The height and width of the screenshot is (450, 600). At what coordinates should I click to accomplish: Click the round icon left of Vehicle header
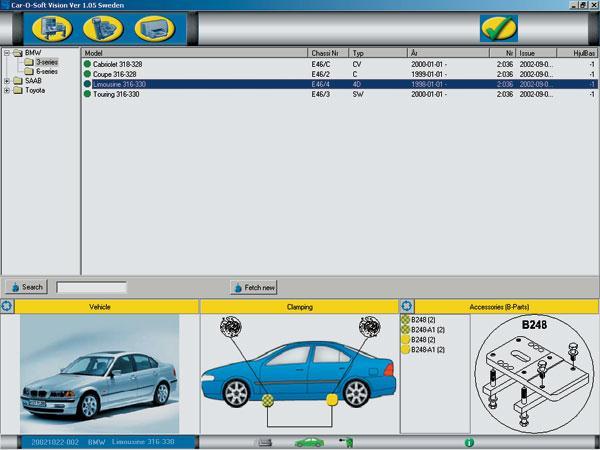point(7,307)
